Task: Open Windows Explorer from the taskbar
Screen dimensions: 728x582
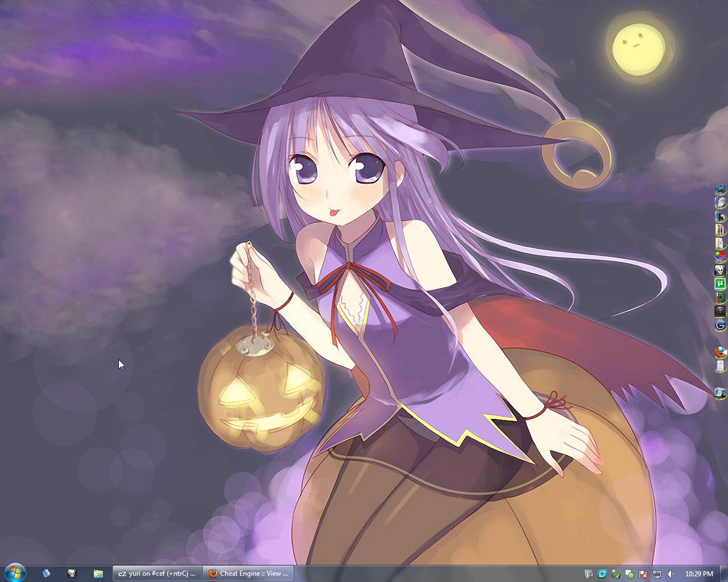Action: click(98, 573)
